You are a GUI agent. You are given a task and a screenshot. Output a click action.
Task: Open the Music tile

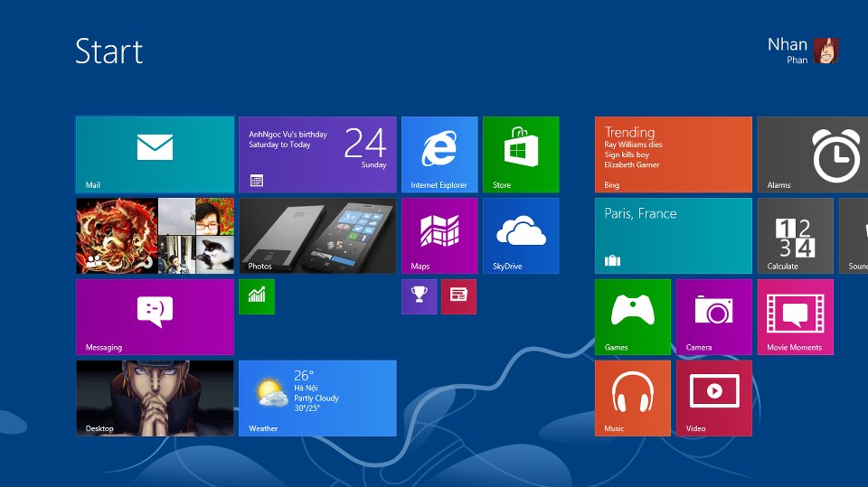click(x=633, y=398)
